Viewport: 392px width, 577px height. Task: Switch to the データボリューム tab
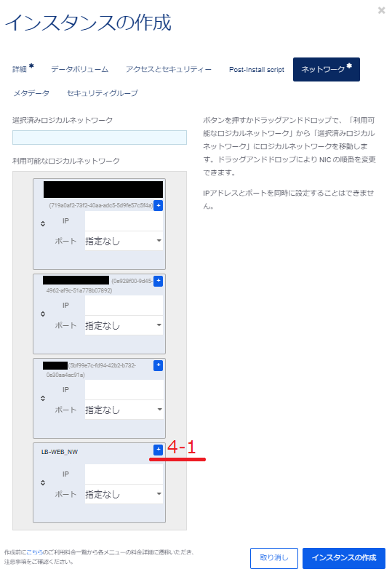[x=80, y=69]
